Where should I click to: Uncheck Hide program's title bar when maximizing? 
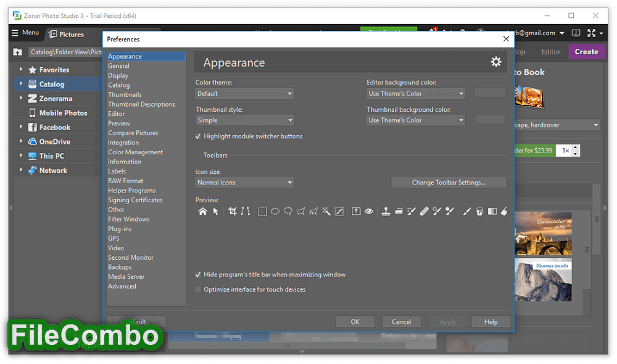pos(198,275)
